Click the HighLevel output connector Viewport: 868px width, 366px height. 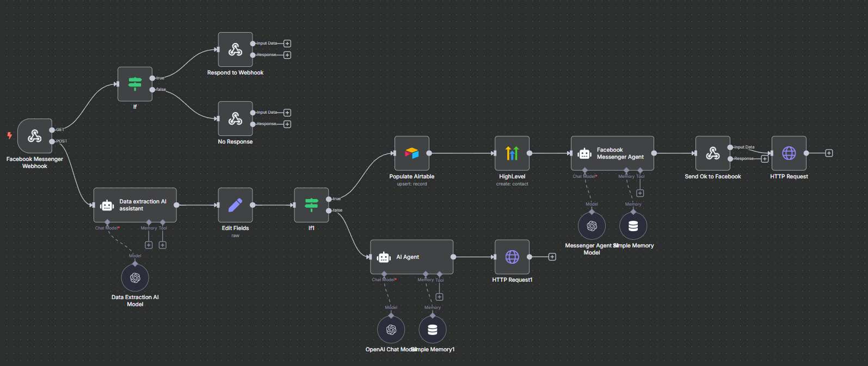pyautogui.click(x=530, y=153)
